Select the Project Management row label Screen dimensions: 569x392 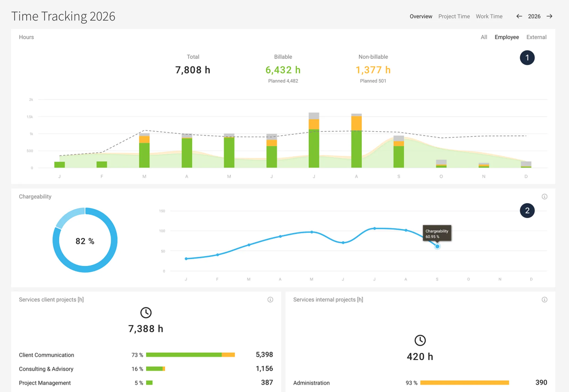(45, 383)
